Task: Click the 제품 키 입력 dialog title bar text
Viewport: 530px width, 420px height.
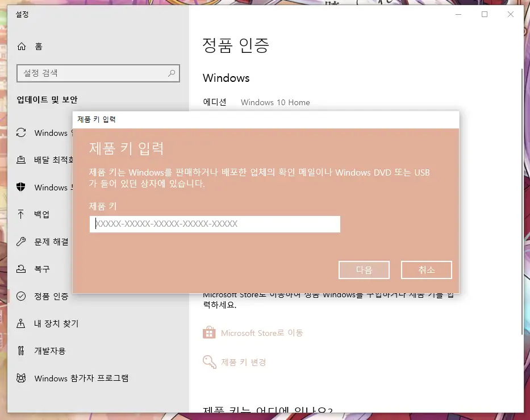Action: [x=97, y=119]
